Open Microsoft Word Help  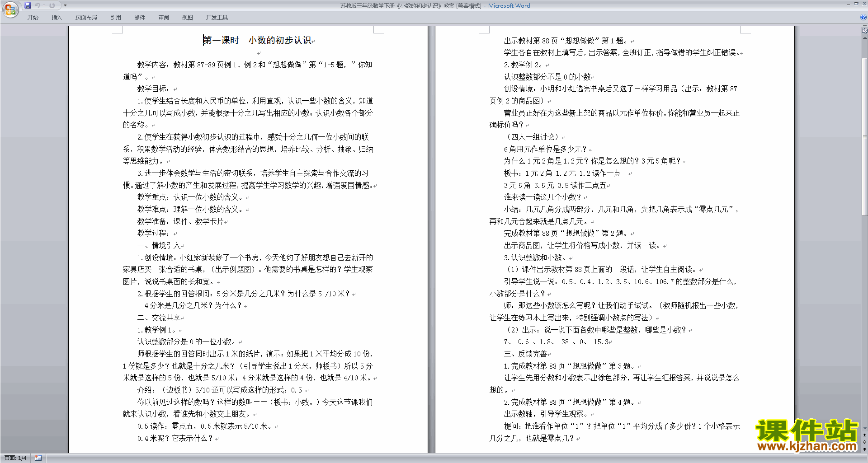click(x=863, y=17)
